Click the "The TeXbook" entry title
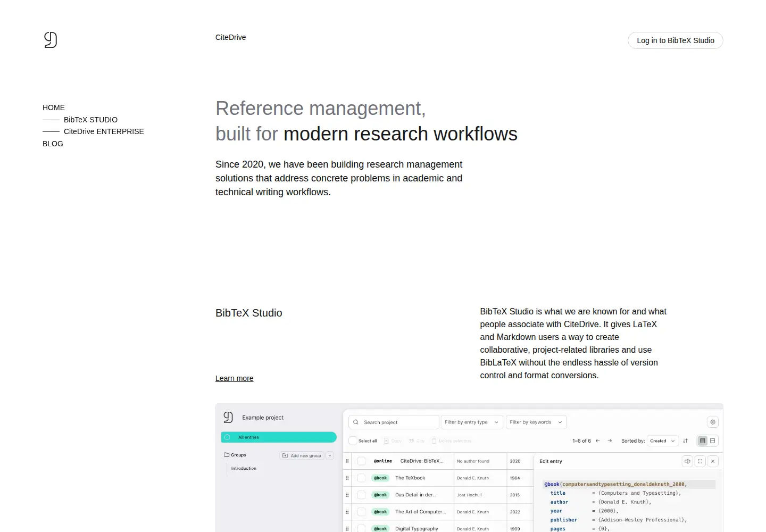 (x=410, y=478)
